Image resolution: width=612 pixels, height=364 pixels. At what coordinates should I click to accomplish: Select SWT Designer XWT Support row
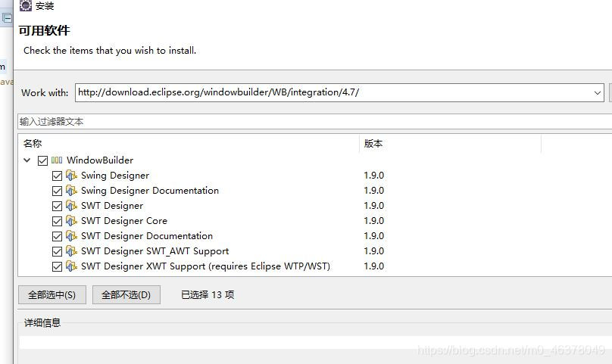tap(206, 266)
